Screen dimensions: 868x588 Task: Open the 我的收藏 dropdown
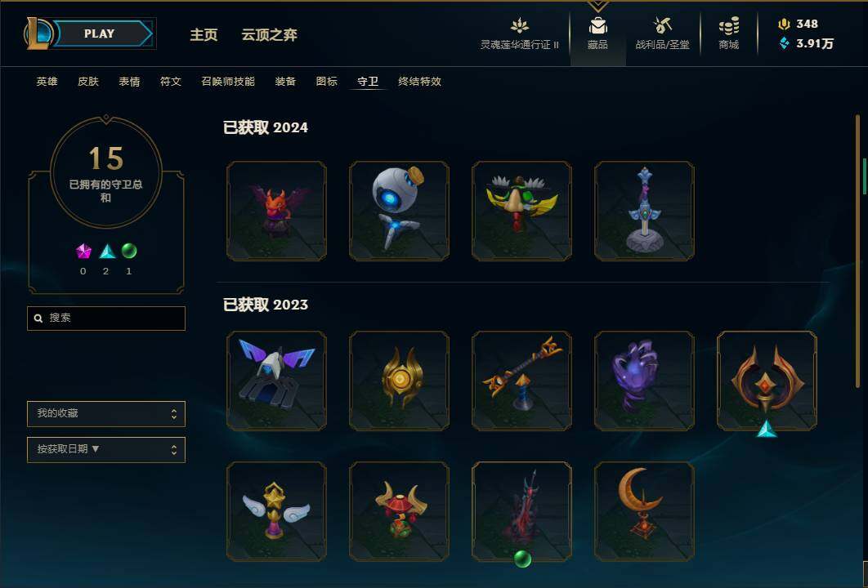click(x=106, y=414)
